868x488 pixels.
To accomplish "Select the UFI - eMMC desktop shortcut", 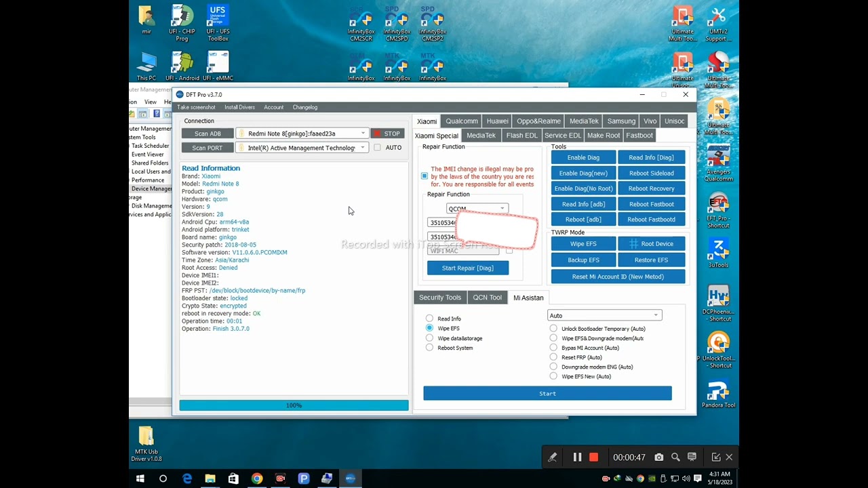I will tap(218, 66).
